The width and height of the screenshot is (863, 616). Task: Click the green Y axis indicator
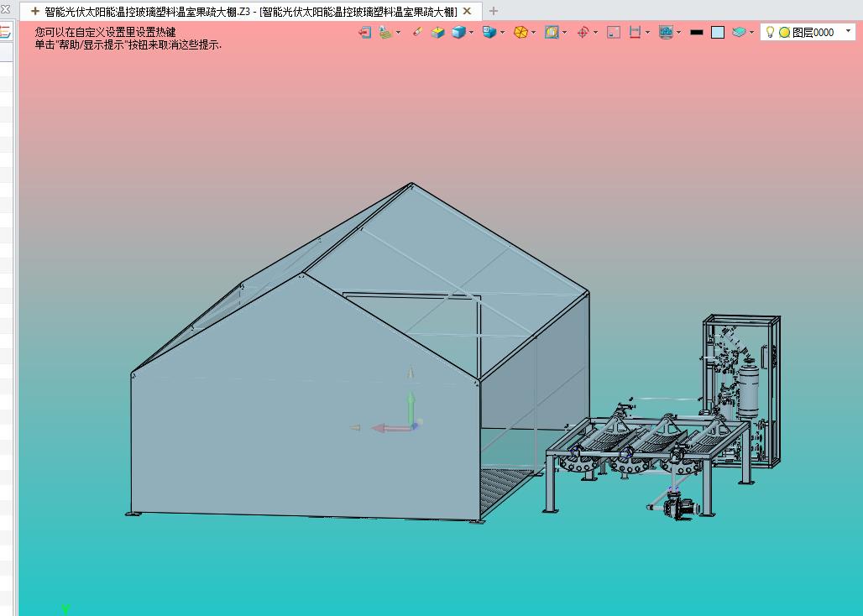pyautogui.click(x=65, y=608)
